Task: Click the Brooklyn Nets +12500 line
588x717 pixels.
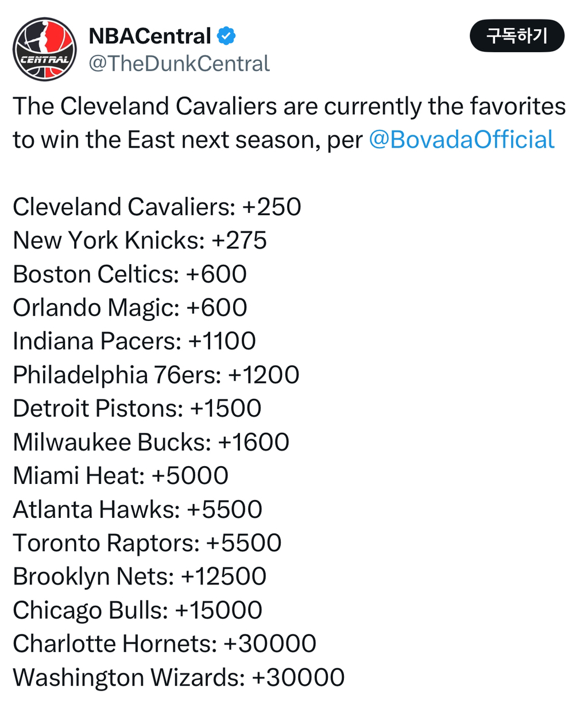Action: click(x=140, y=577)
